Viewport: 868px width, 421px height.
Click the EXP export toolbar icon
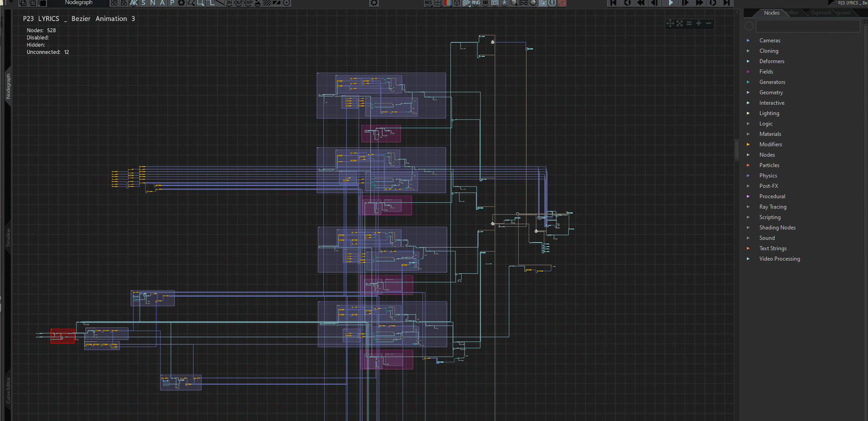click(248, 3)
